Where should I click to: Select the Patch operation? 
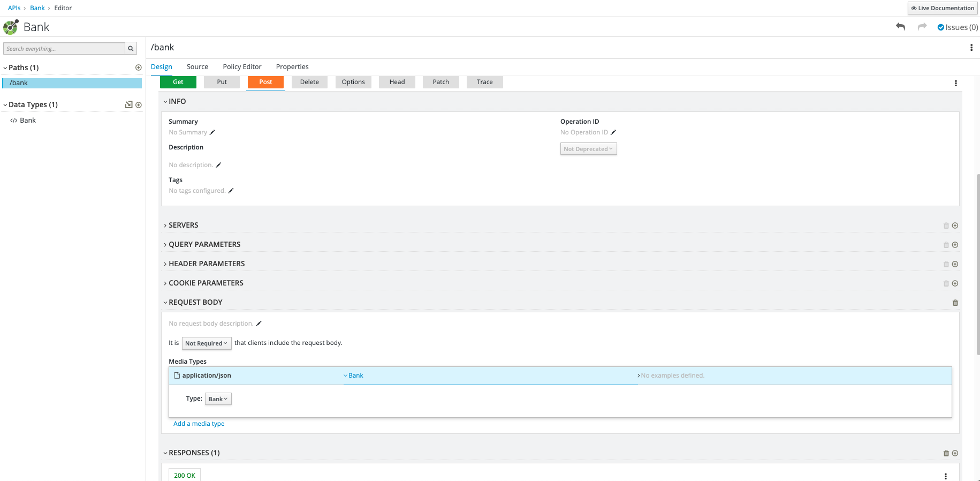coord(441,82)
